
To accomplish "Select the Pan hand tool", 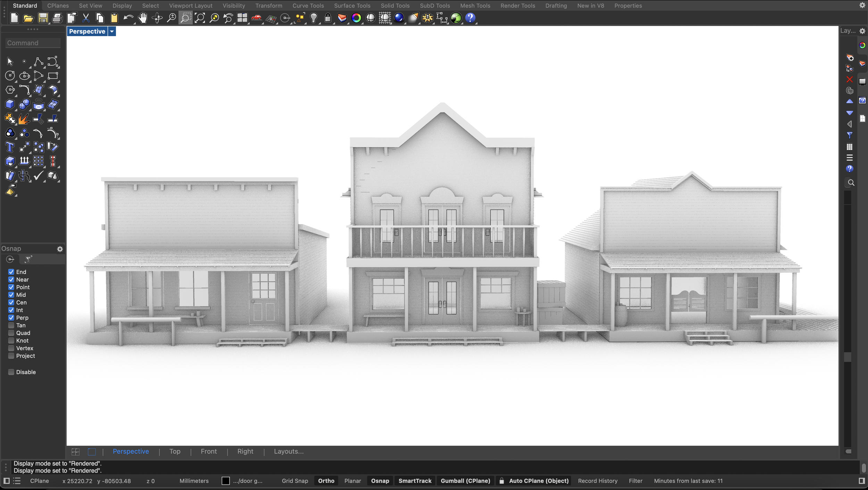I will tap(142, 18).
